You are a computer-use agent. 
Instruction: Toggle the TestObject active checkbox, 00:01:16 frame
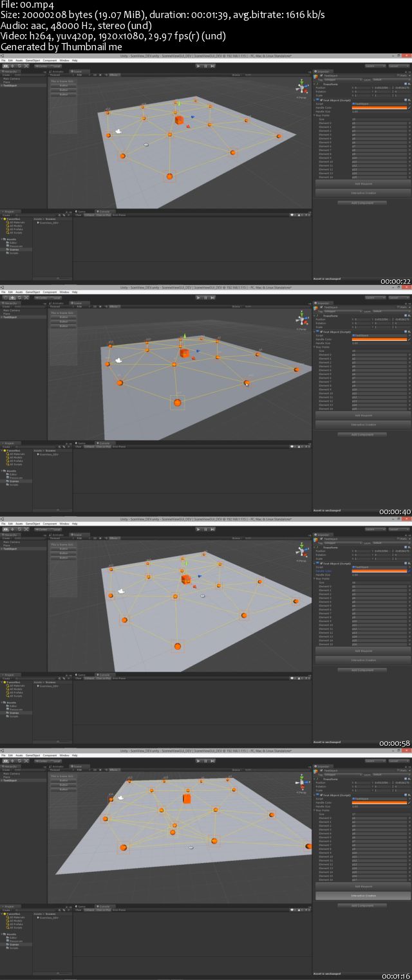coord(321,770)
